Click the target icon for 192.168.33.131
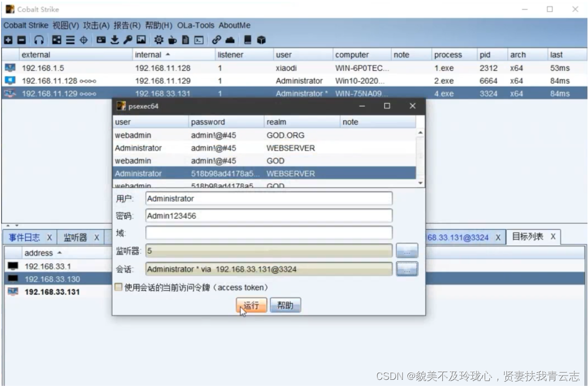 13,292
